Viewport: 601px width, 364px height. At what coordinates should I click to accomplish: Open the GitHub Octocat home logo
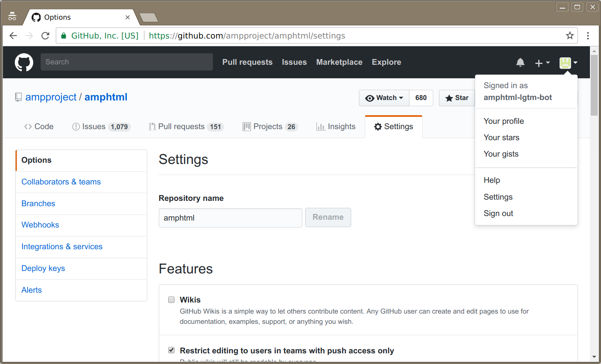click(x=24, y=62)
